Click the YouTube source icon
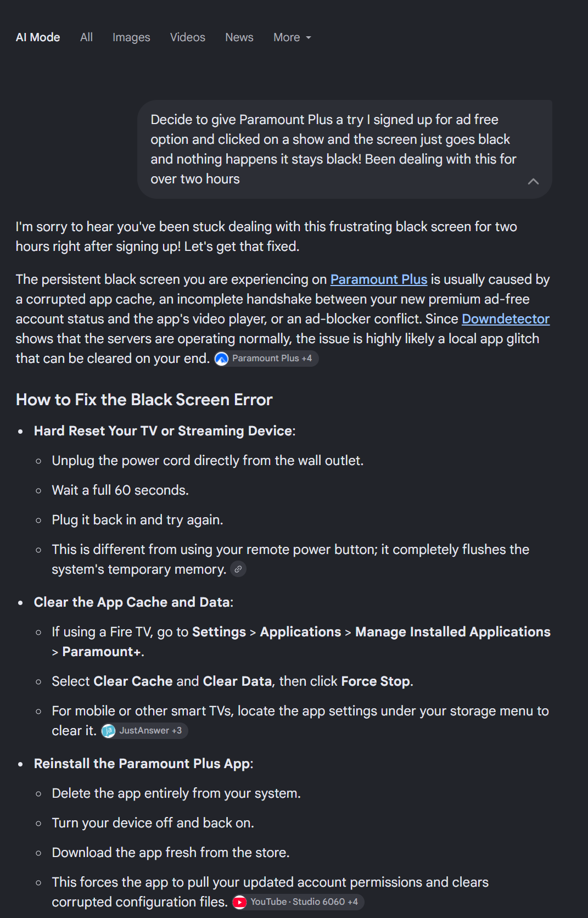Viewport: 588px width, 918px height. pos(239,902)
